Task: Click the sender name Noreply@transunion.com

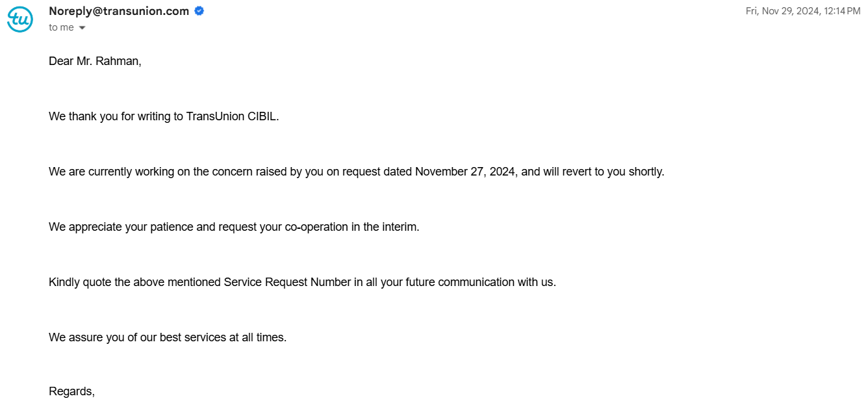Action: 119,11
